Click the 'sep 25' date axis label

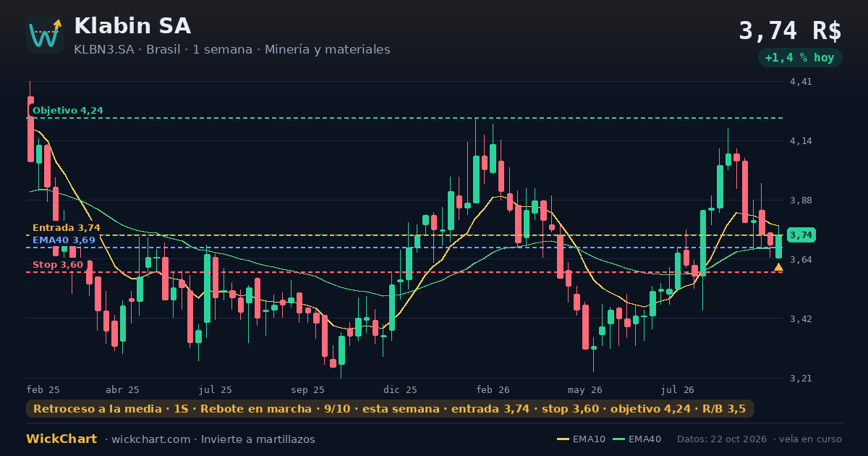[308, 390]
